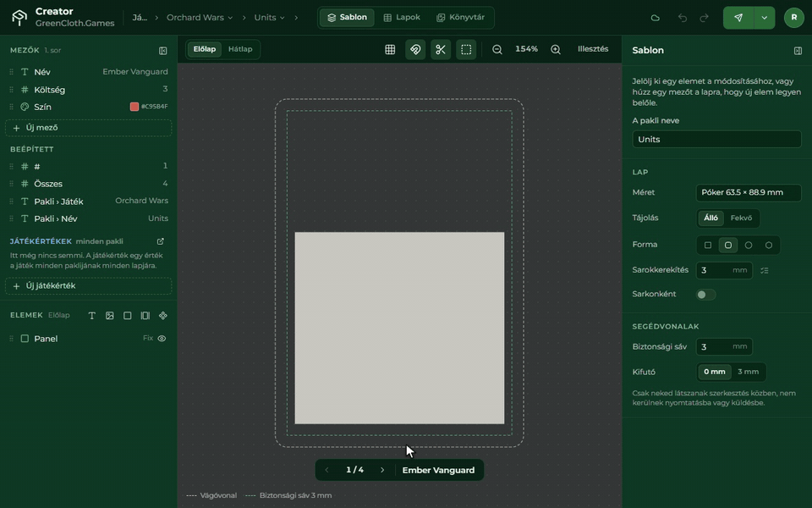Zoom in with the plus magnifier
This screenshot has width=812, height=508.
[x=556, y=49]
